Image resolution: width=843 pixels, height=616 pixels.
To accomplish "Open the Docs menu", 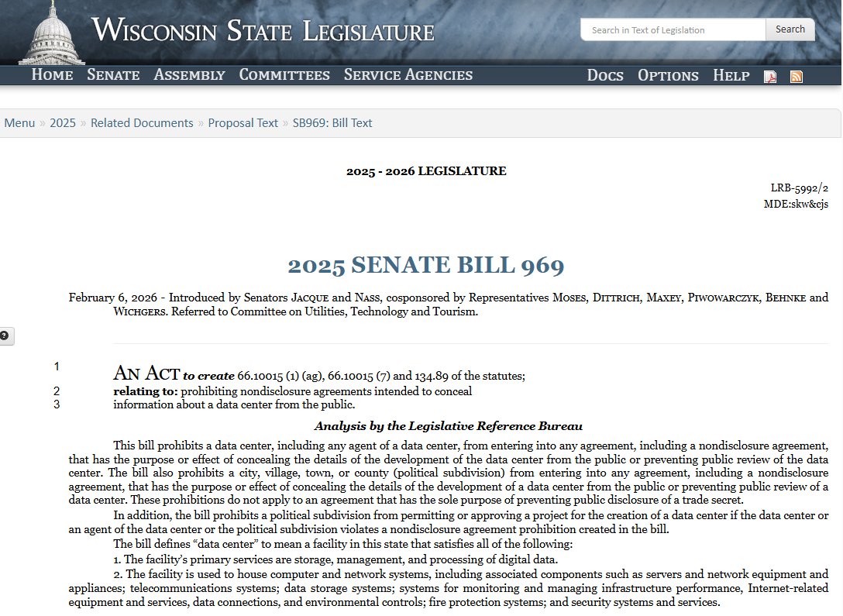I will [605, 75].
